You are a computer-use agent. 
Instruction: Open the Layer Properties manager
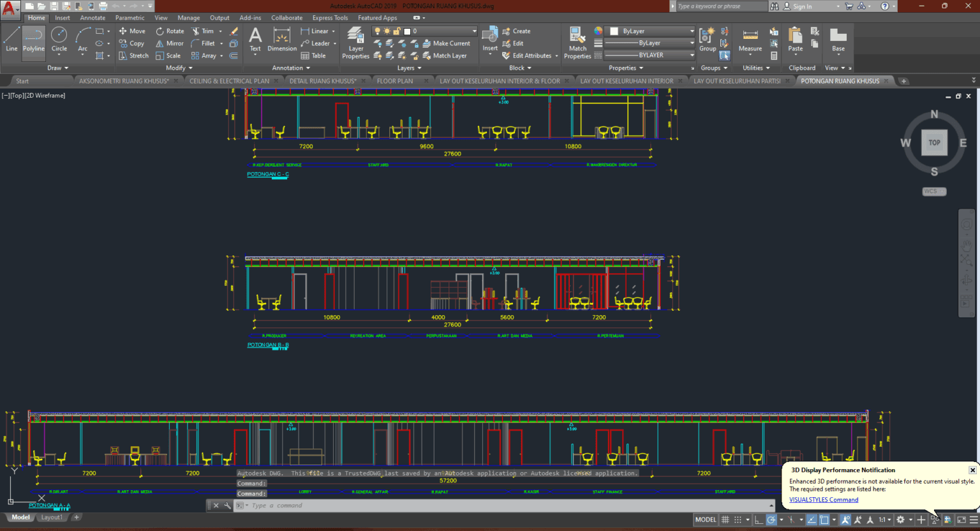355,43
